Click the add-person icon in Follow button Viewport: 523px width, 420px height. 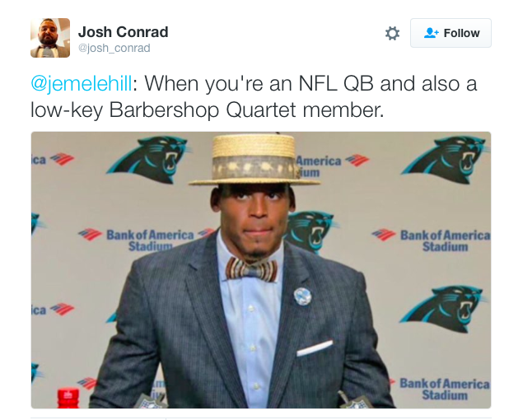(x=432, y=34)
